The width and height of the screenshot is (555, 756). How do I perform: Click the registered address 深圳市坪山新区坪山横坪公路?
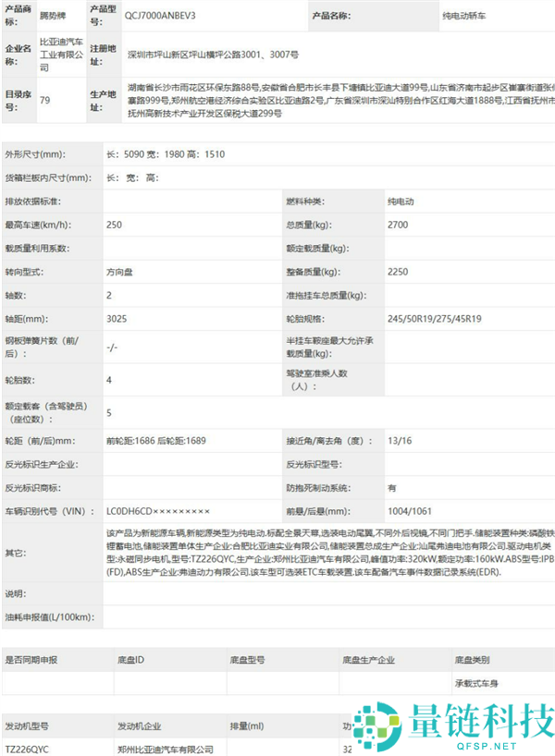(x=213, y=55)
